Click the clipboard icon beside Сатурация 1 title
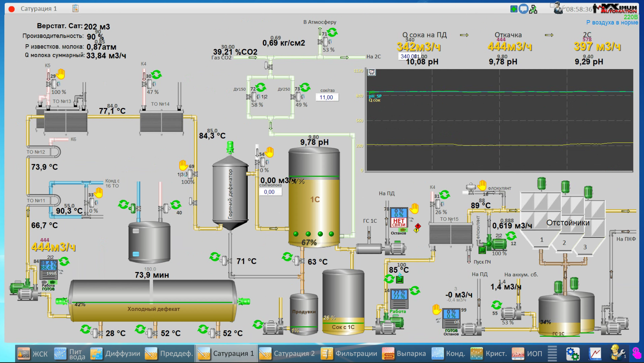644x363 pixels. pyautogui.click(x=75, y=8)
